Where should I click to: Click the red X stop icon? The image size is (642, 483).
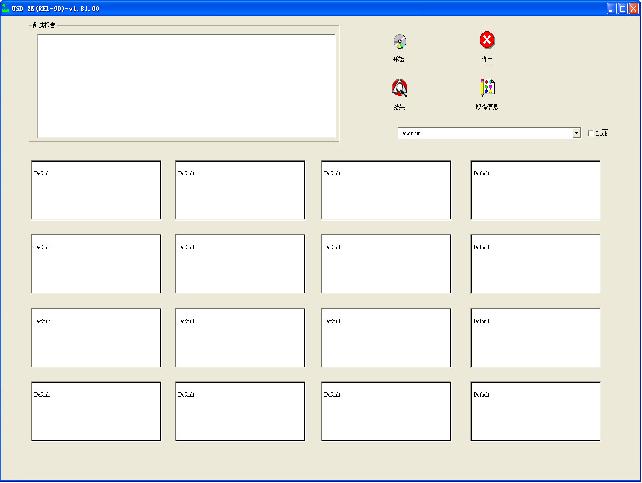pyautogui.click(x=487, y=40)
